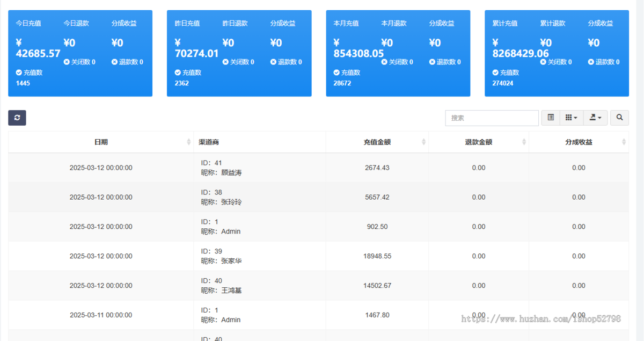Click the recharge amount 2674.43

pyautogui.click(x=377, y=168)
